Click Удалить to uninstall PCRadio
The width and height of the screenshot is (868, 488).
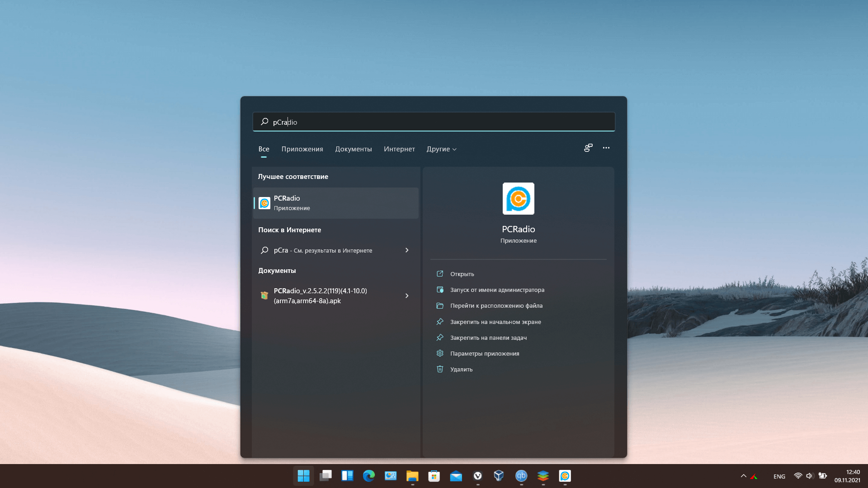(x=461, y=370)
